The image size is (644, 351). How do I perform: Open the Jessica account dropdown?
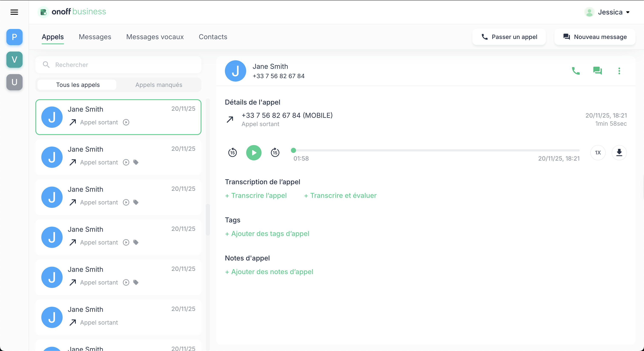pyautogui.click(x=614, y=12)
